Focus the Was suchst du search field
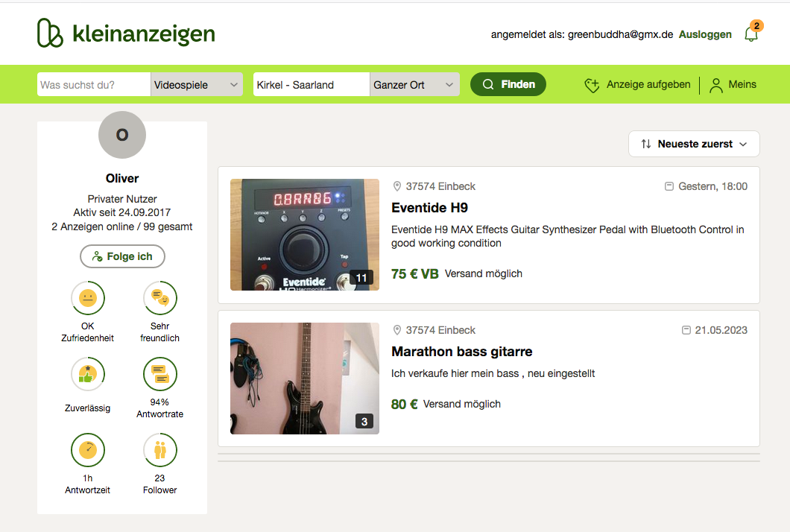Image resolution: width=790 pixels, height=532 pixels. click(x=94, y=85)
